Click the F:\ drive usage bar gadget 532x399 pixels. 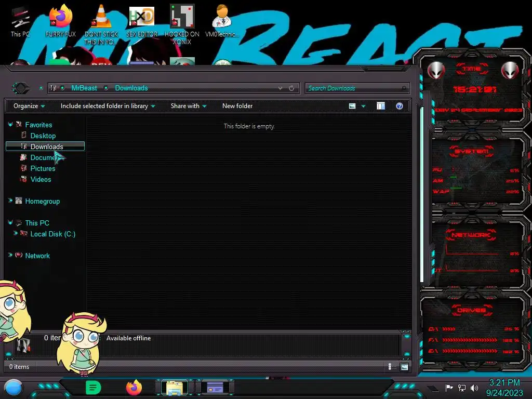(x=474, y=340)
